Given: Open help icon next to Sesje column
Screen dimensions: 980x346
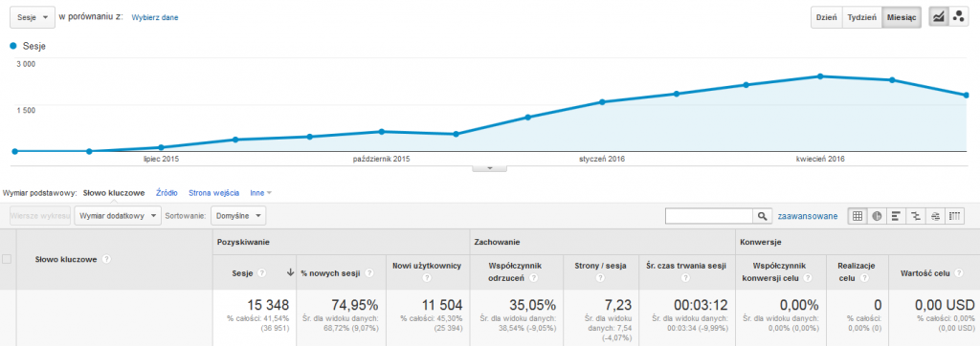Looking at the screenshot, I should click(262, 272).
